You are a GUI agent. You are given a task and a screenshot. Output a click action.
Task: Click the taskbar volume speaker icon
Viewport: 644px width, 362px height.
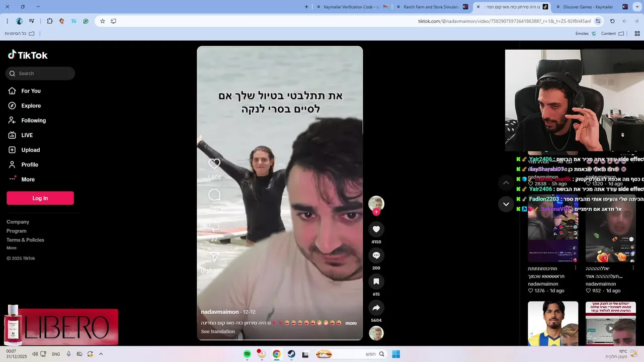[x=35, y=354]
